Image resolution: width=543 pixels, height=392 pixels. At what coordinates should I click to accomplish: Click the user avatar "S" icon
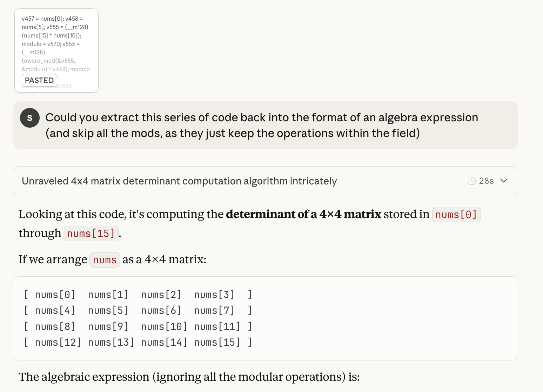[30, 118]
